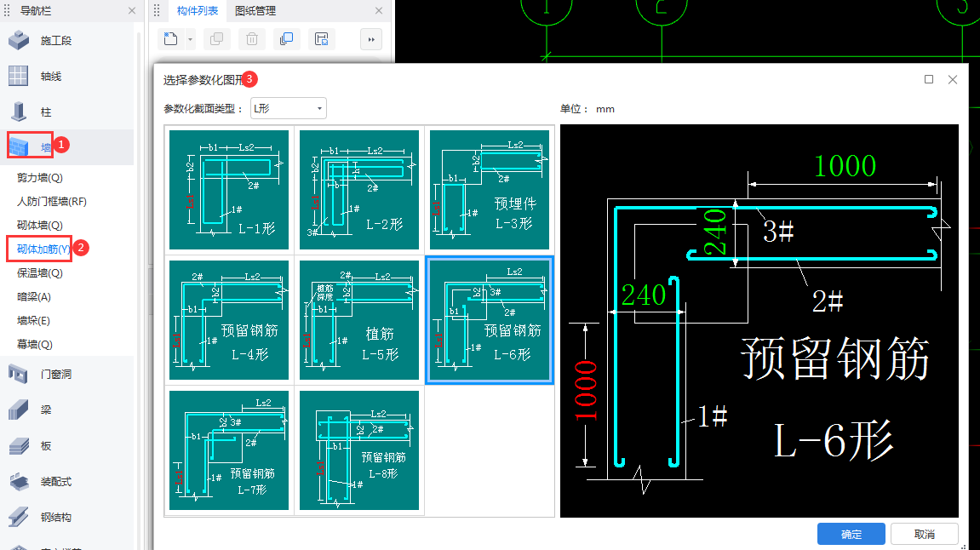This screenshot has width=980, height=550.
Task: Select 砌体墙(Q) item
Action: click(x=40, y=225)
